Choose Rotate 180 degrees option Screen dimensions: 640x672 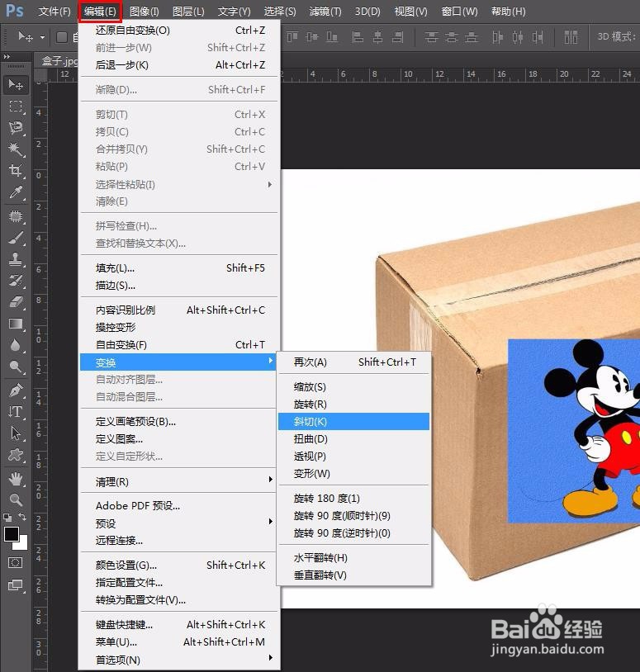click(x=353, y=498)
